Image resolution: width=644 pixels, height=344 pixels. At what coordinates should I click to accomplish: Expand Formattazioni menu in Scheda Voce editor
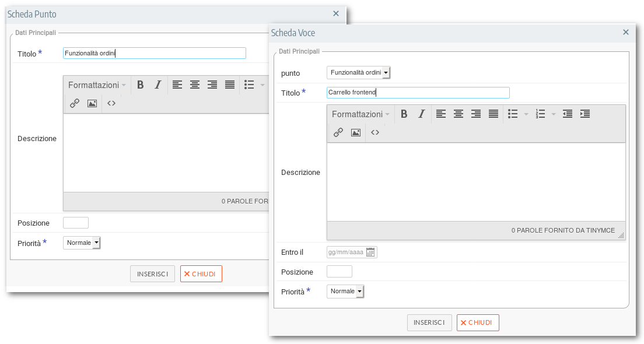tap(361, 114)
